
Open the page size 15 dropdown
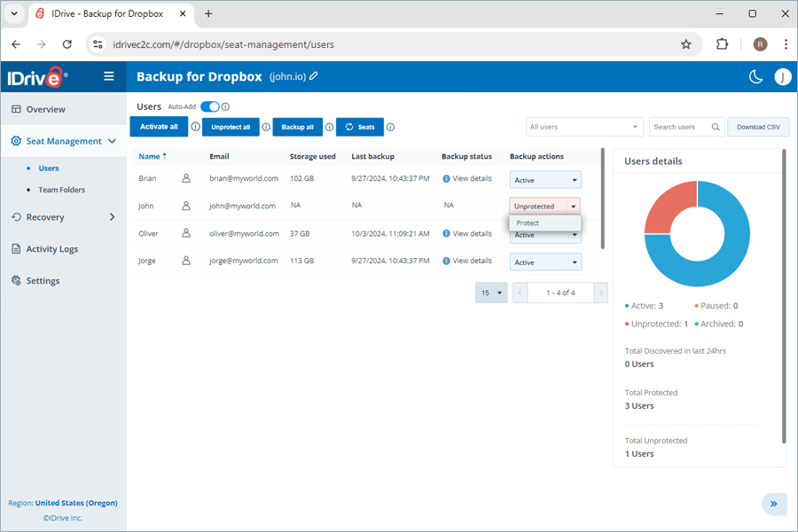(491, 292)
